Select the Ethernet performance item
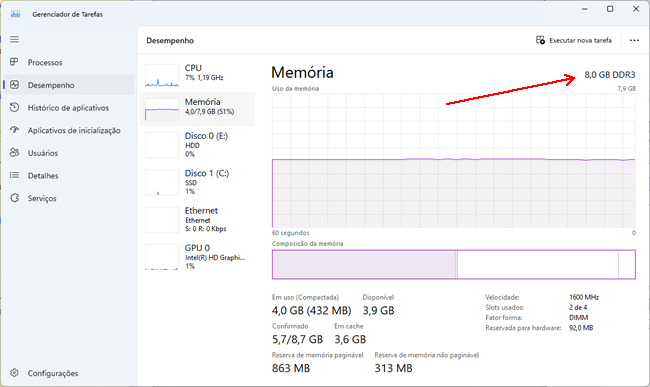The image size is (650, 387). (x=197, y=219)
